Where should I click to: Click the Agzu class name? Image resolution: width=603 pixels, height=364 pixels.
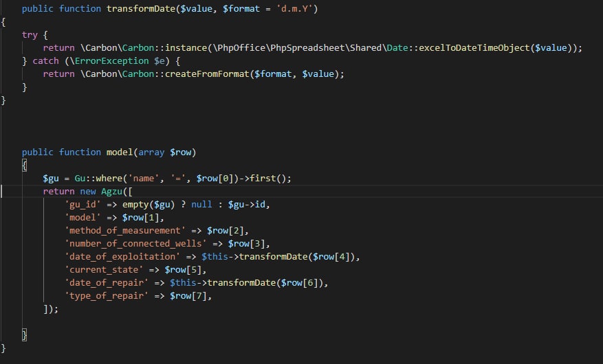(111, 192)
